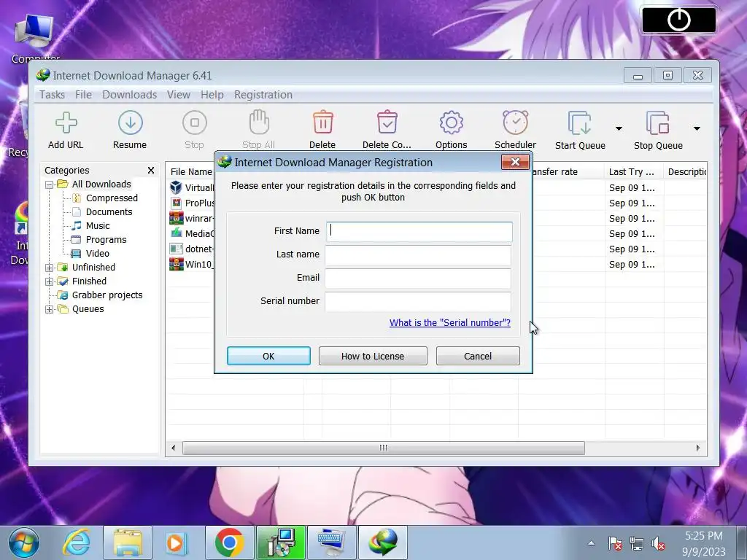Click the Email input field
Viewport: 747px width, 560px height.
[418, 278]
